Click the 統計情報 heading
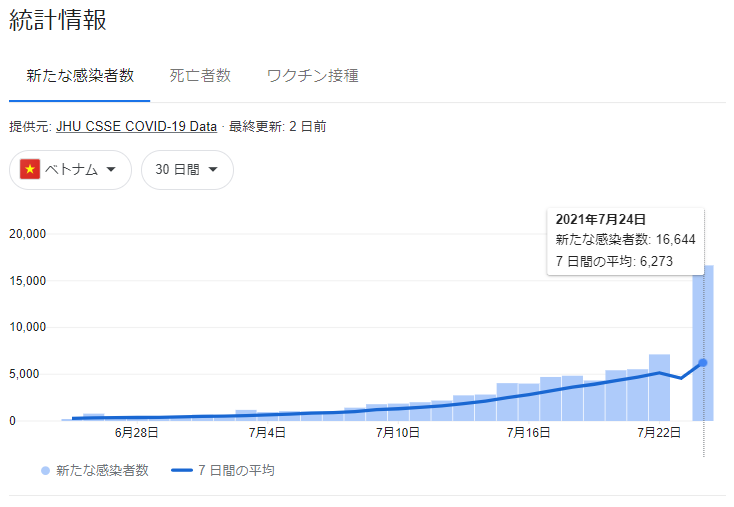The height and width of the screenshot is (507, 734). point(58,20)
